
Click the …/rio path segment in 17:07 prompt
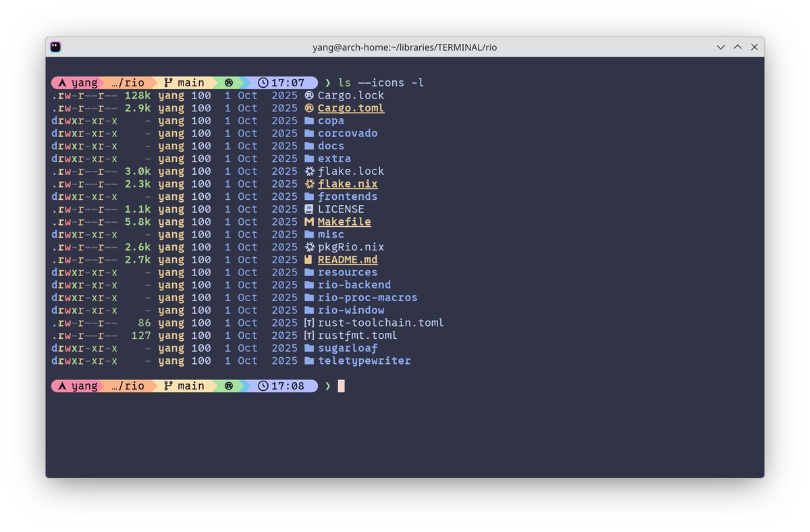click(x=128, y=83)
